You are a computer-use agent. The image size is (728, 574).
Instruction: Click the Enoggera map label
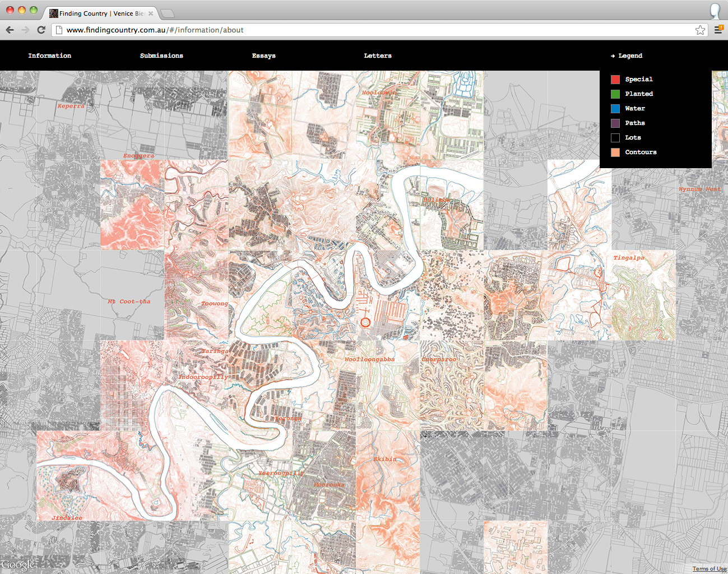(138, 156)
